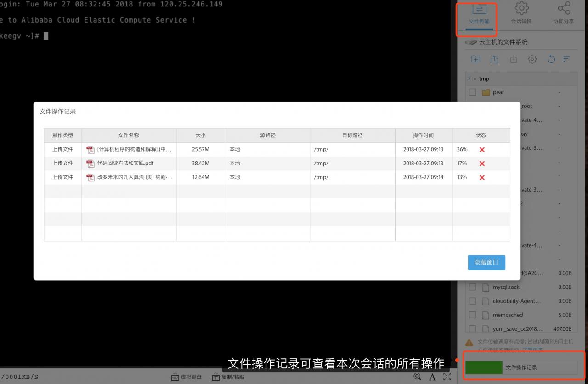Click the 操作时间 column header
588x384 pixels.
point(423,135)
